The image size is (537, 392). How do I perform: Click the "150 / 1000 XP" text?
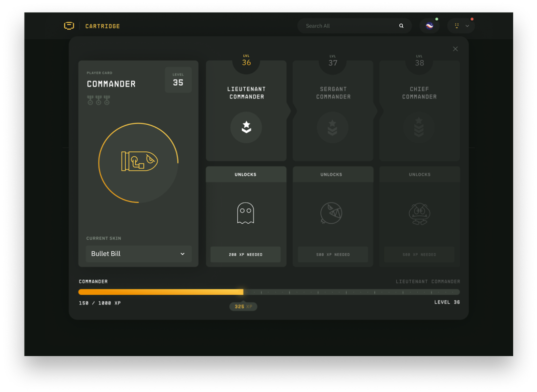coord(99,303)
